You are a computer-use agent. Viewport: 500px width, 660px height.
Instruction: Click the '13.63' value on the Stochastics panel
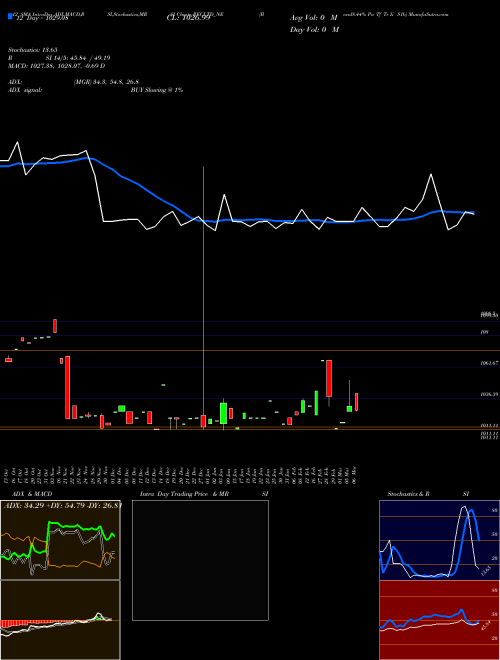(x=485, y=571)
